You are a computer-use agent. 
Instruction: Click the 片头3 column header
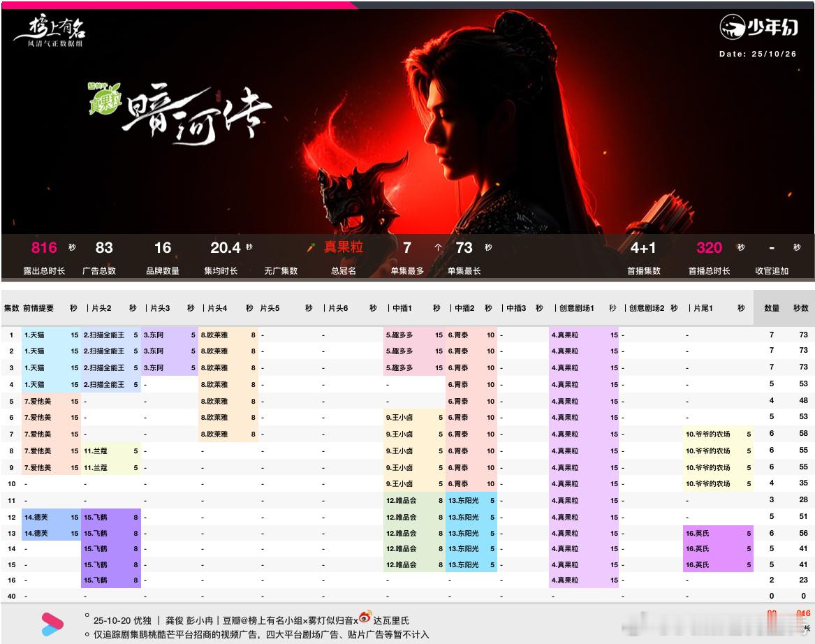[160, 308]
